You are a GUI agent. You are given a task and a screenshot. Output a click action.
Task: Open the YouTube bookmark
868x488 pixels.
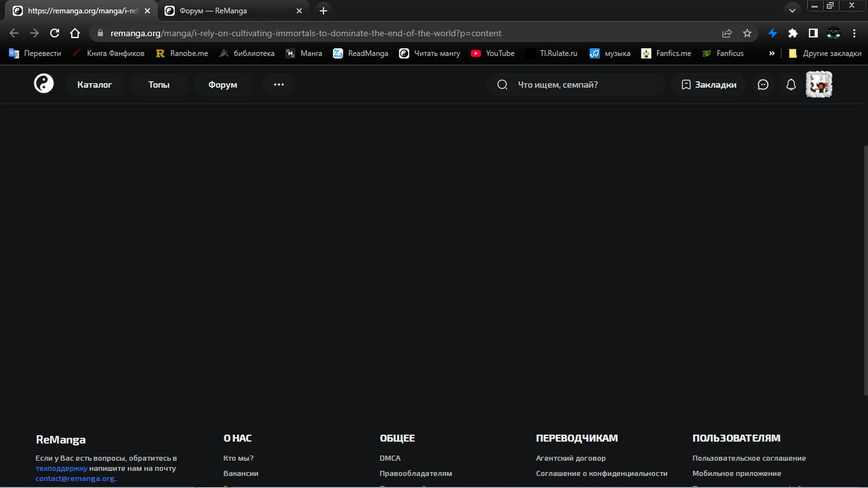493,53
